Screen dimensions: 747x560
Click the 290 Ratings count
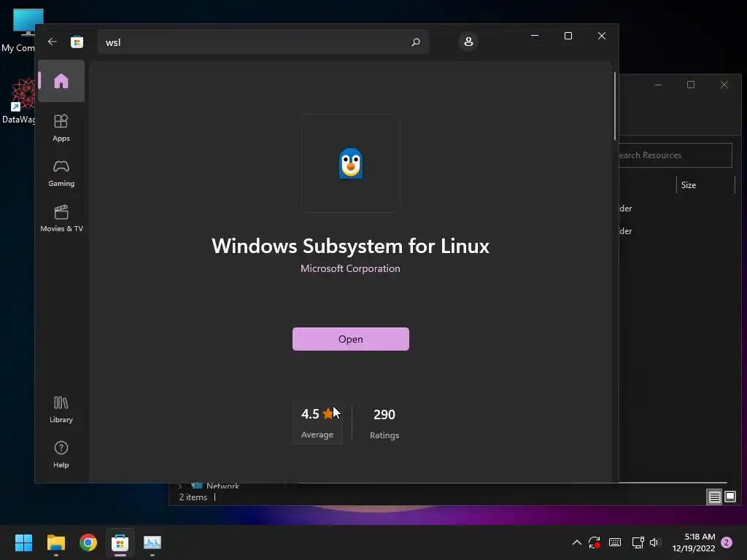coord(384,422)
